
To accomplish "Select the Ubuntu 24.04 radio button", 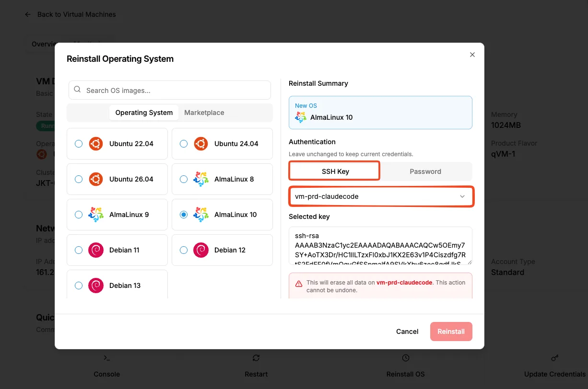I will [x=184, y=144].
